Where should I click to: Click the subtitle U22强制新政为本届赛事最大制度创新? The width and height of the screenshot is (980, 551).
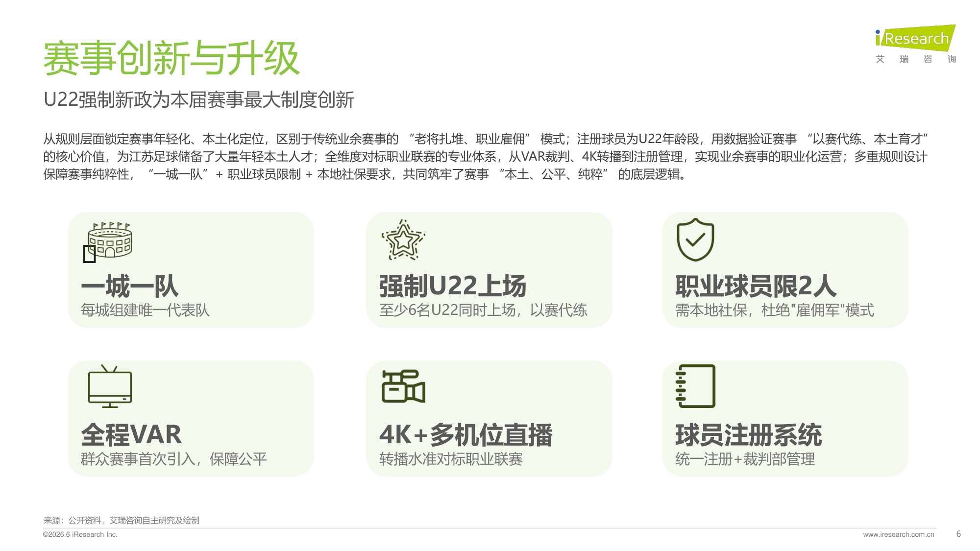click(199, 99)
